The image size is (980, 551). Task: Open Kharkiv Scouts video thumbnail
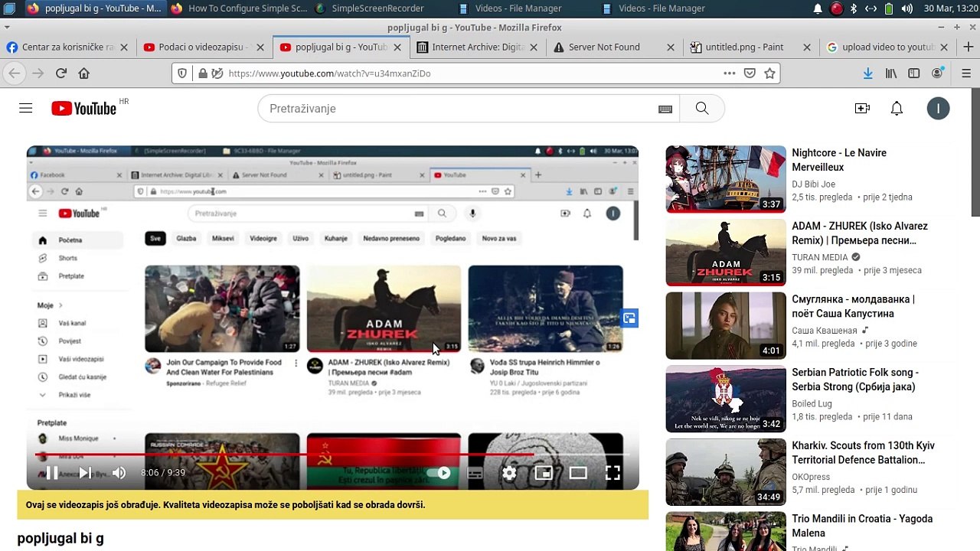(x=726, y=472)
